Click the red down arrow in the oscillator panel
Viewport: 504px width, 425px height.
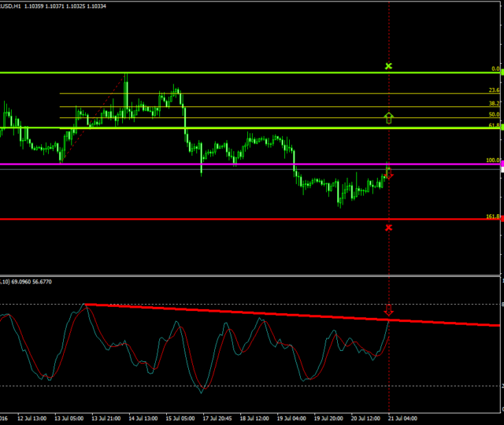coord(388,309)
